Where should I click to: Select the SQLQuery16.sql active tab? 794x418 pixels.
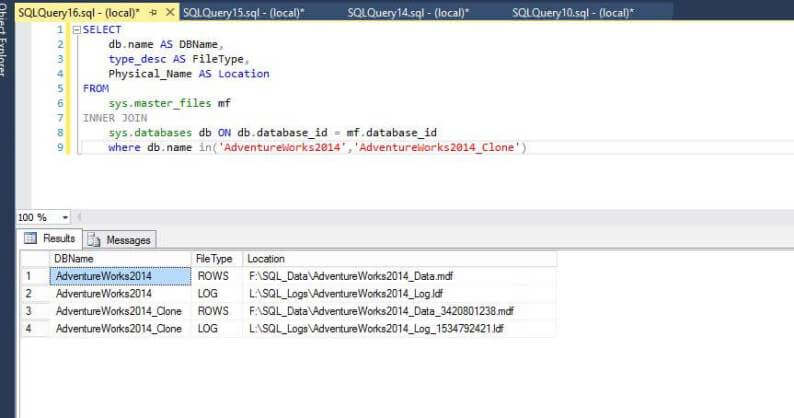[79, 12]
